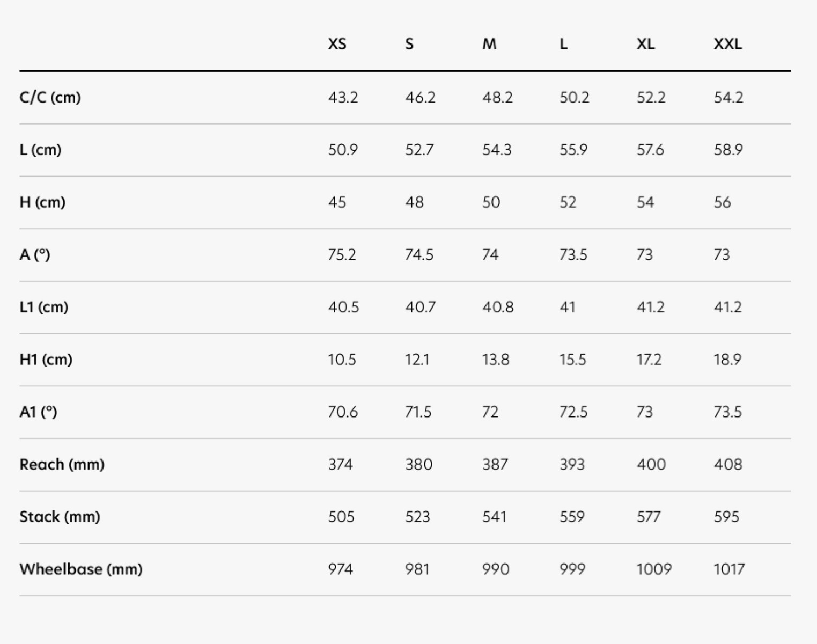Image resolution: width=817 pixels, height=644 pixels.
Task: Click the XXL wheelbase value 1017
Action: tap(729, 569)
